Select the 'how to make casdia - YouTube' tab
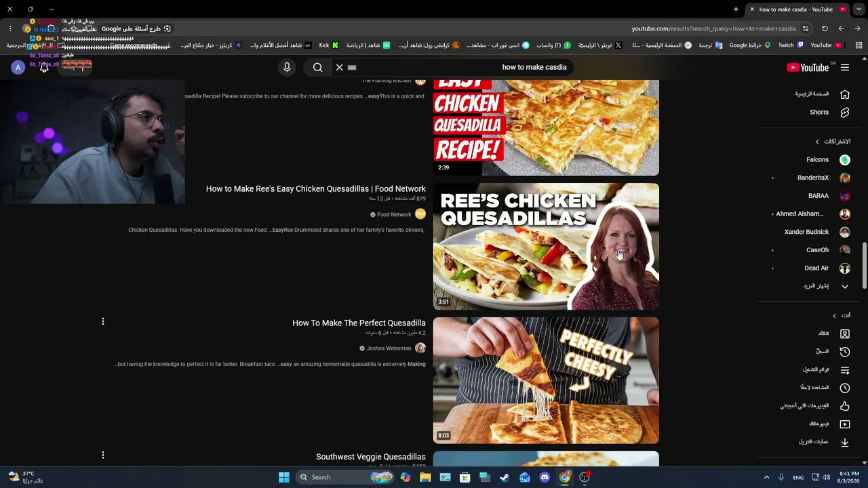The width and height of the screenshot is (868, 488). point(797,9)
